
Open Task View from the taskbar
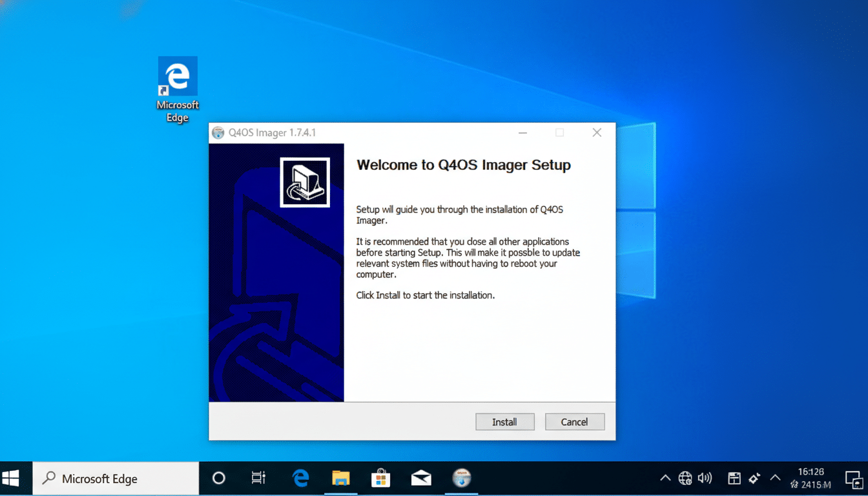coord(258,478)
